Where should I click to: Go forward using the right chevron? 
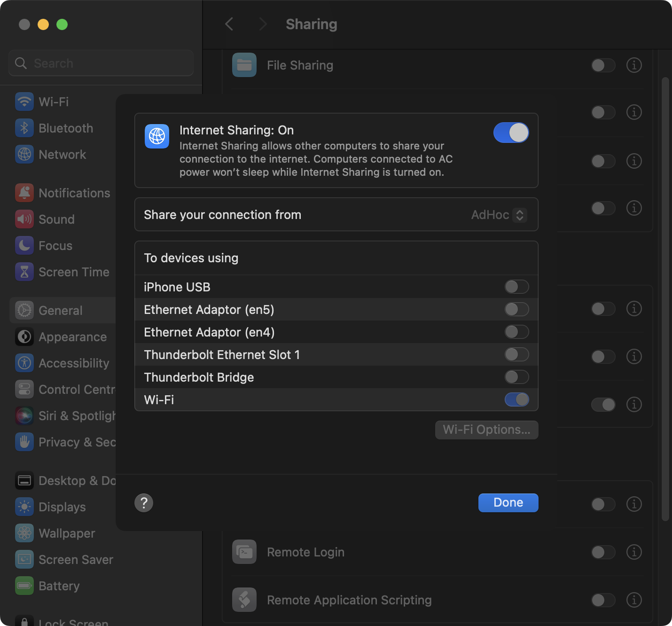[x=263, y=24]
